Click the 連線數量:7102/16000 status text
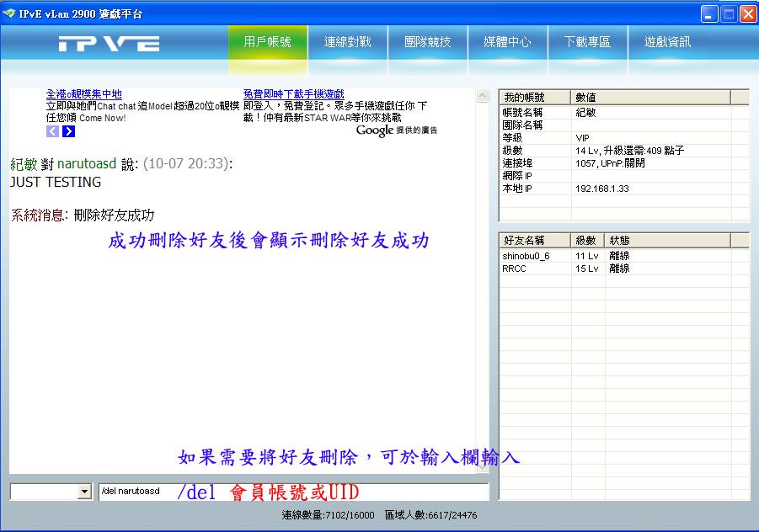This screenshot has height=532, width=759. click(x=329, y=515)
